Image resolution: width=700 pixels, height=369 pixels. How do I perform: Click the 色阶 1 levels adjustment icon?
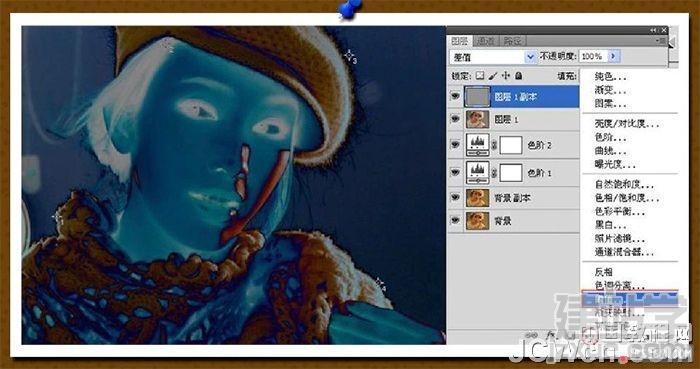pyautogui.click(x=477, y=173)
